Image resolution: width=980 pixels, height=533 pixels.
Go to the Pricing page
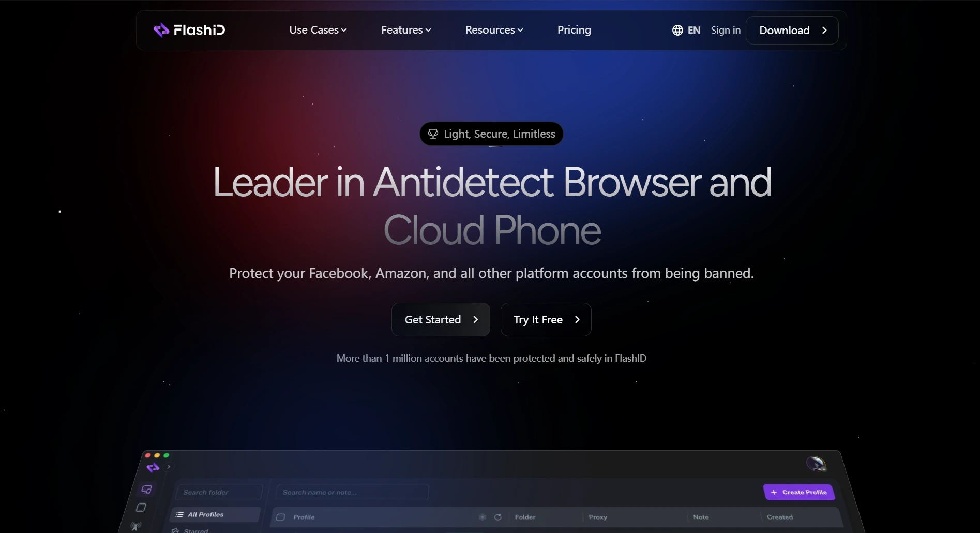(574, 30)
